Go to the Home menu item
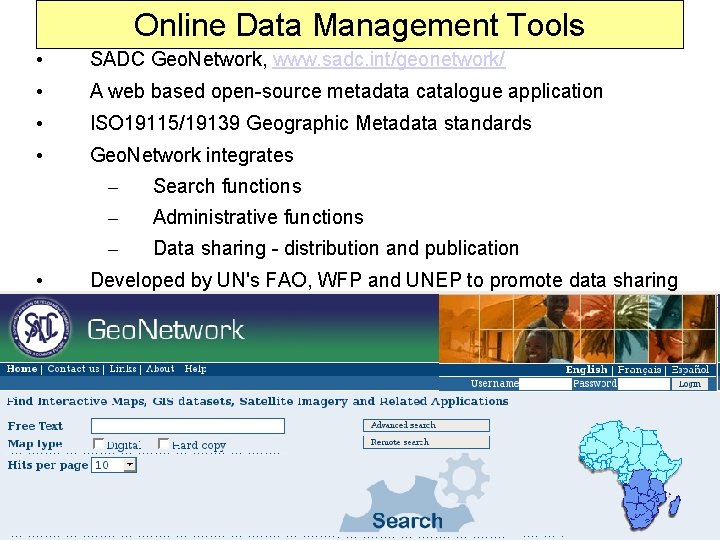Image resolution: width=720 pixels, height=540 pixels. (22, 369)
